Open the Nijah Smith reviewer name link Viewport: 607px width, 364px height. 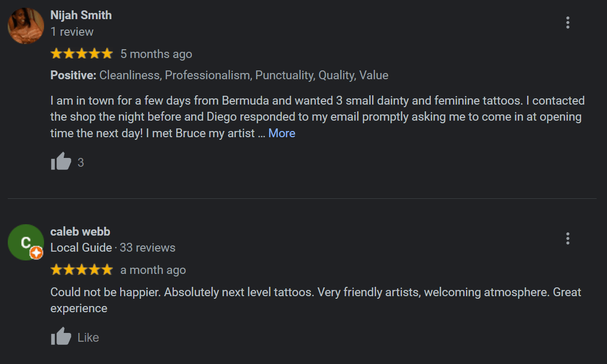pyautogui.click(x=81, y=15)
